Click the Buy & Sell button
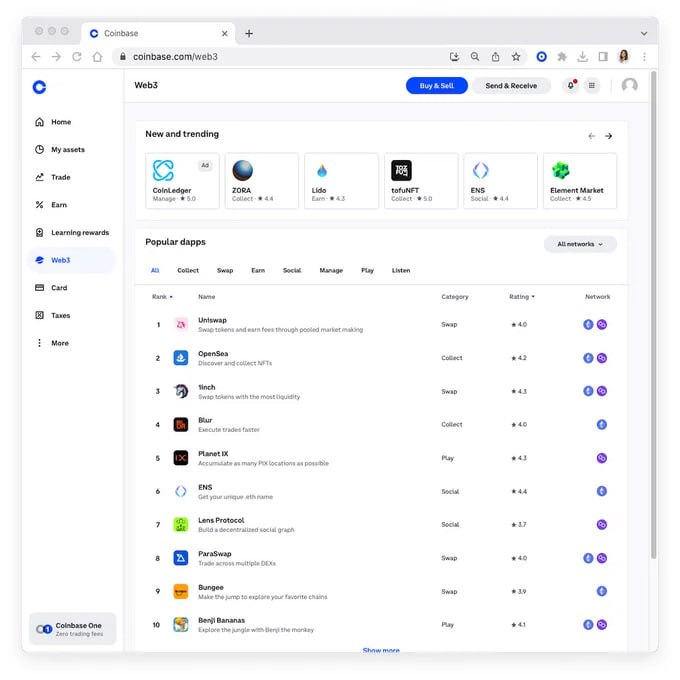This screenshot has height=680, width=680. tap(437, 85)
